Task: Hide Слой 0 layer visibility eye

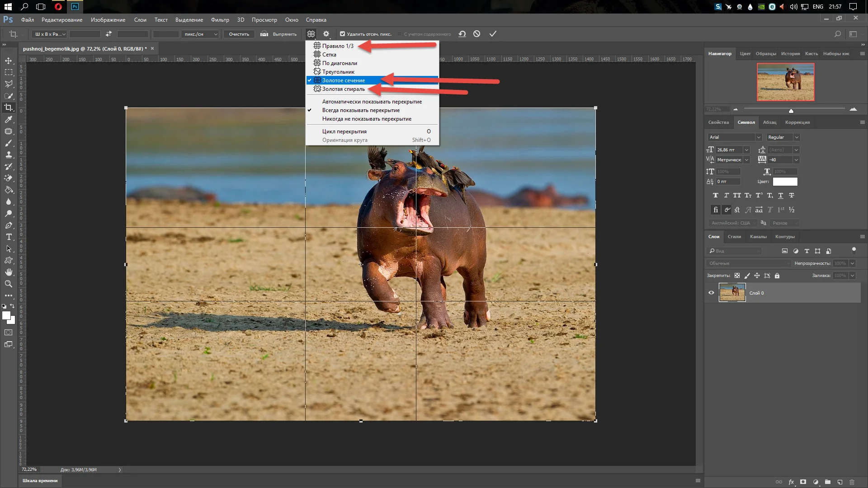Action: [x=711, y=293]
